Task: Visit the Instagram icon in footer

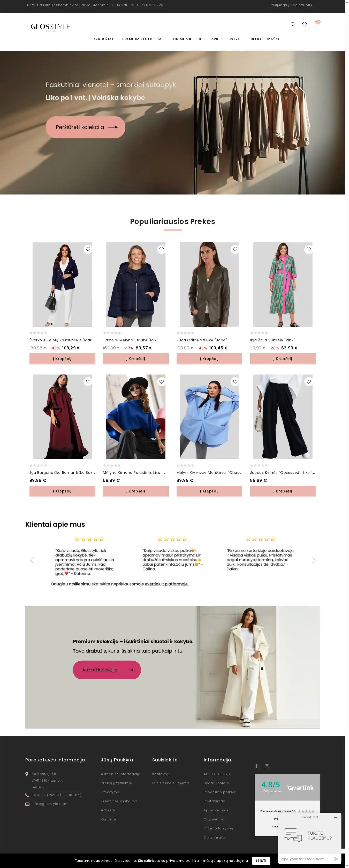Action: [x=267, y=766]
